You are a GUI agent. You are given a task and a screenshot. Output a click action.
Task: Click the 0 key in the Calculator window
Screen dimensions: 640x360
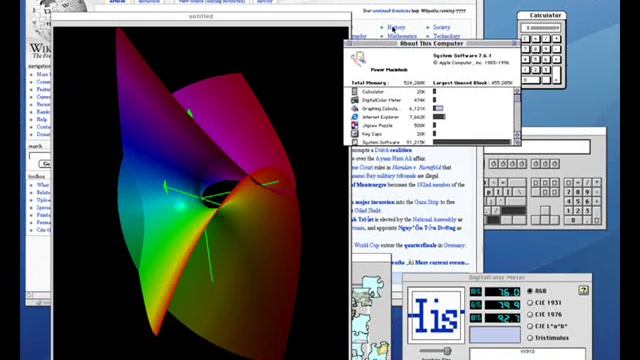click(531, 80)
